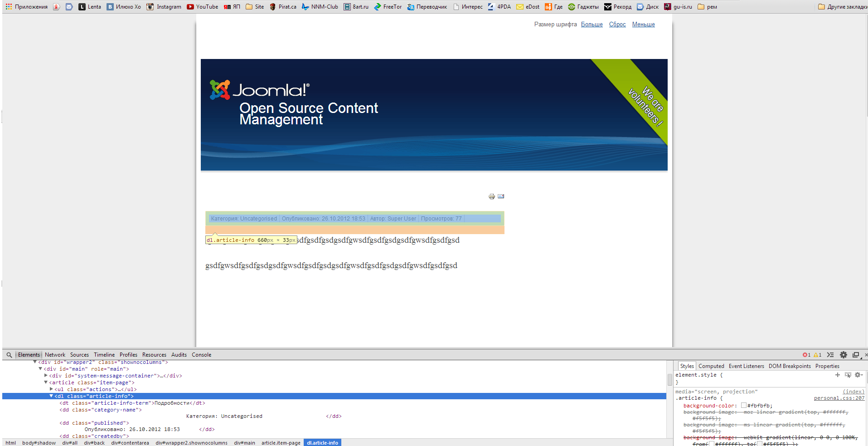Toggle the console drawer icon
868x446 pixels.
click(830, 355)
